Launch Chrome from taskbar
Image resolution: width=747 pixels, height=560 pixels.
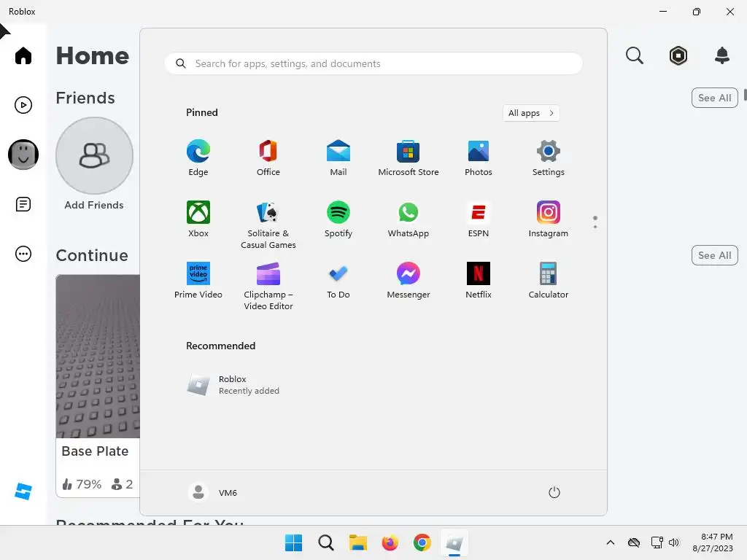[422, 542]
